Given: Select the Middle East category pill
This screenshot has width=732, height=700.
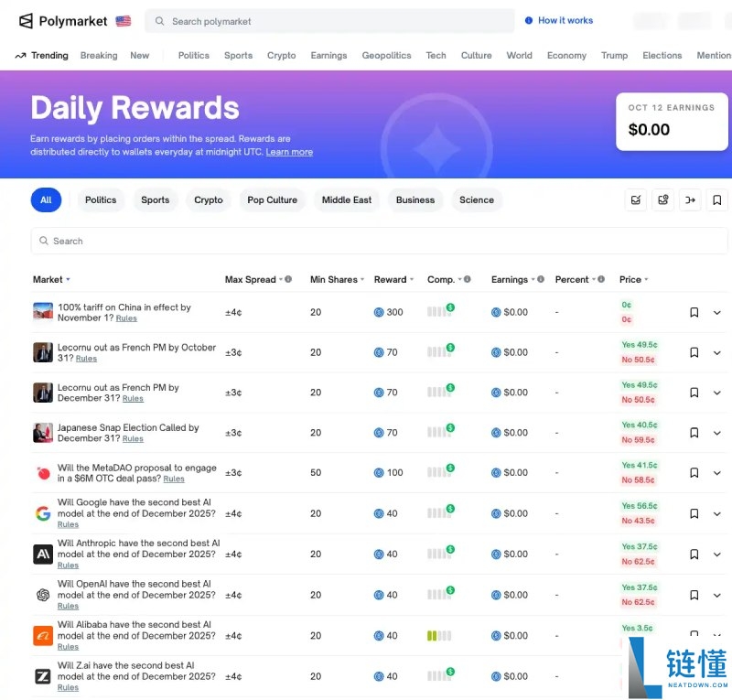Looking at the screenshot, I should [347, 199].
